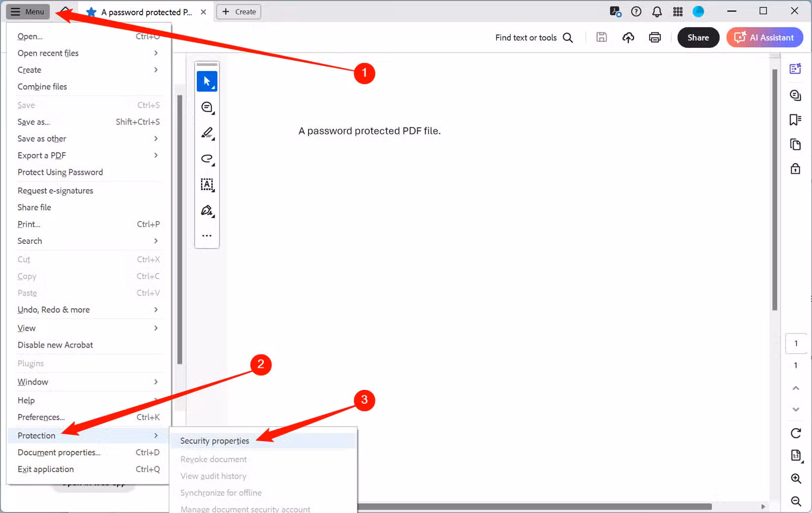The height and width of the screenshot is (513, 812).
Task: Click the page number input field
Action: (796, 343)
